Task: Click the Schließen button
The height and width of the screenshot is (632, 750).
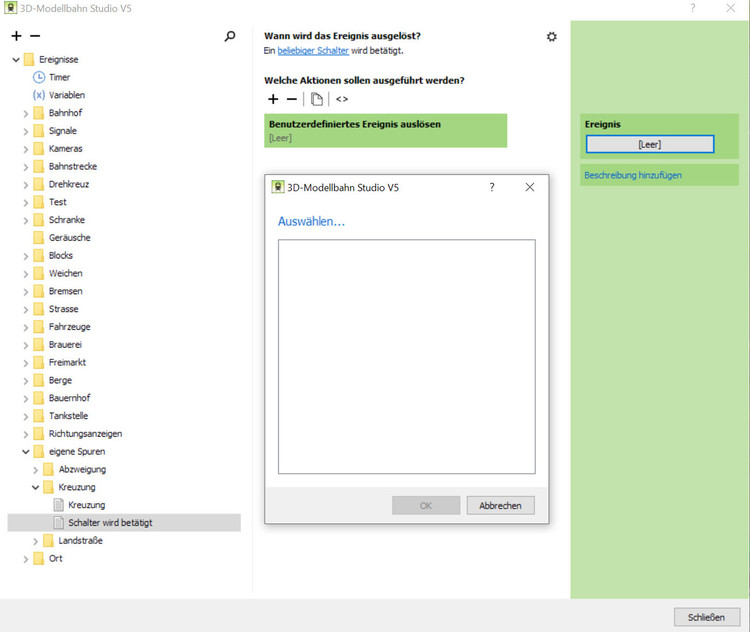Action: (x=706, y=617)
